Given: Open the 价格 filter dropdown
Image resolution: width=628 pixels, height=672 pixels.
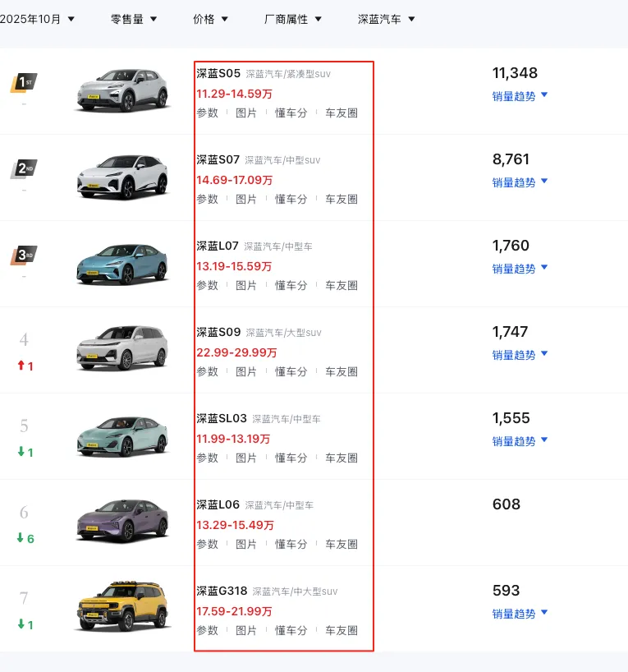Looking at the screenshot, I should (x=210, y=19).
